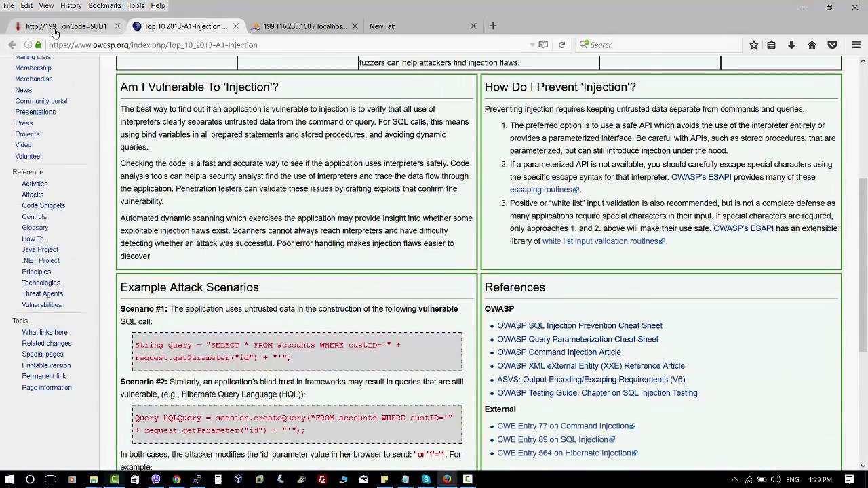Open the Tools menu
The image size is (868, 488).
pyautogui.click(x=136, y=5)
